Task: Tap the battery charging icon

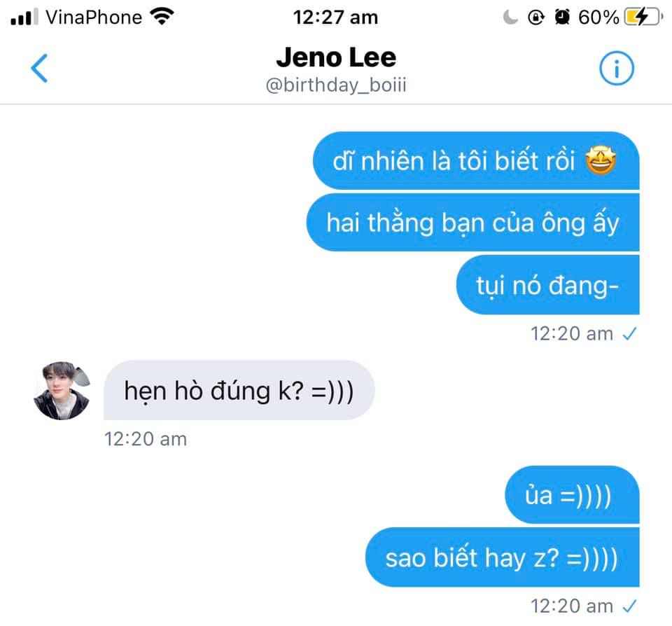Action: click(x=643, y=17)
